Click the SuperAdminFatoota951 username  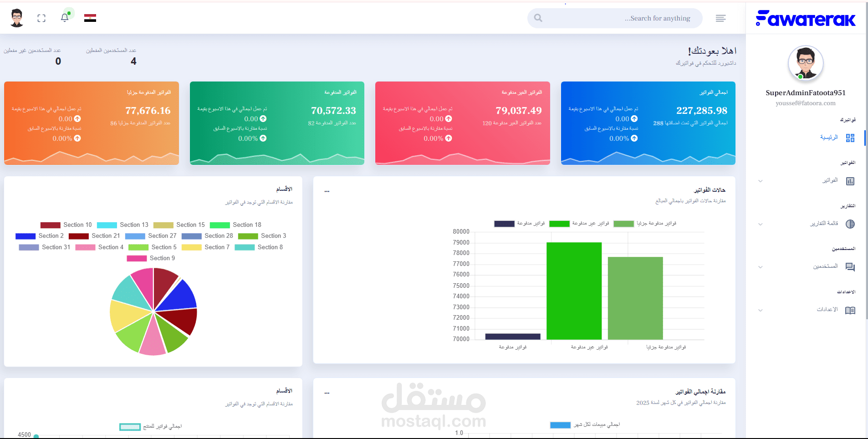coord(806,93)
